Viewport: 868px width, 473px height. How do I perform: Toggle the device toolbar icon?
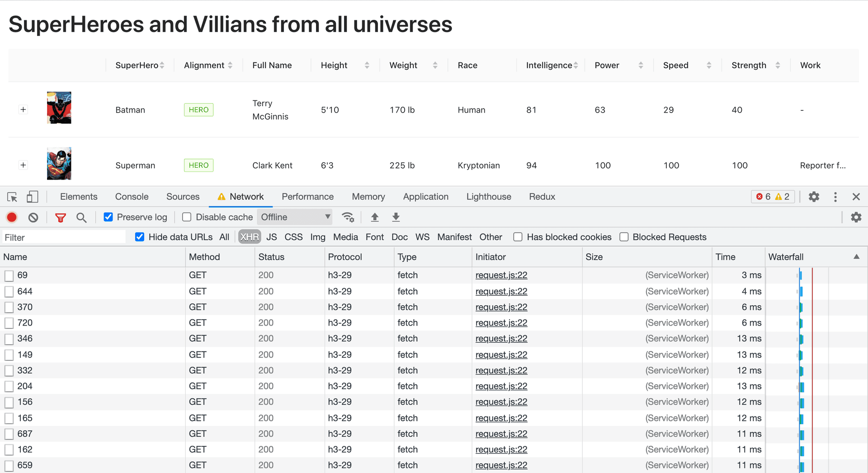point(32,197)
